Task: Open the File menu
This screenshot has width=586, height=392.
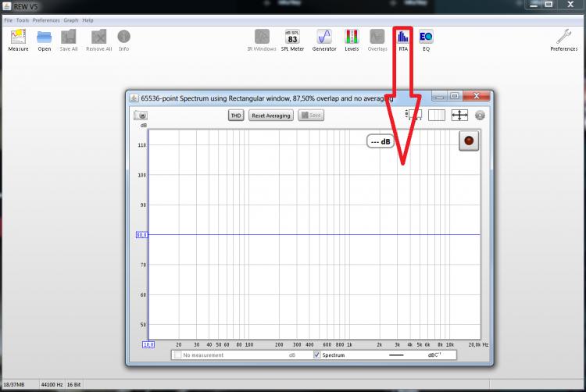Action: point(9,20)
